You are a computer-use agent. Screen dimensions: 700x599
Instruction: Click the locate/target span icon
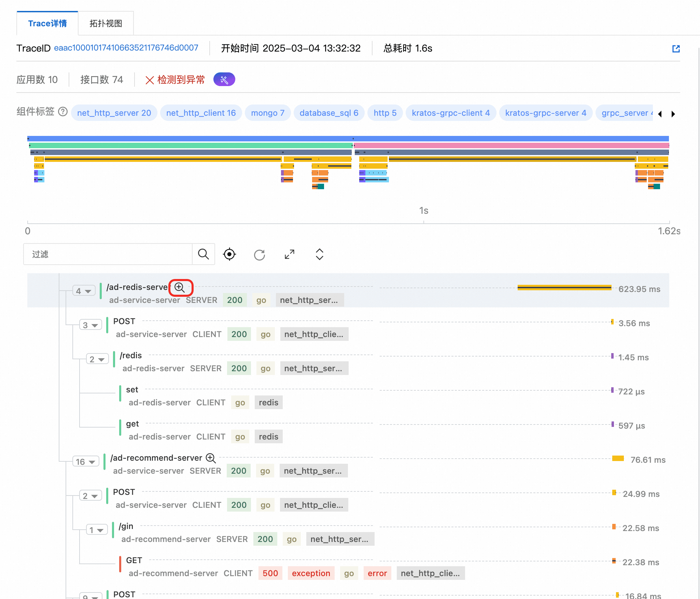(x=229, y=254)
